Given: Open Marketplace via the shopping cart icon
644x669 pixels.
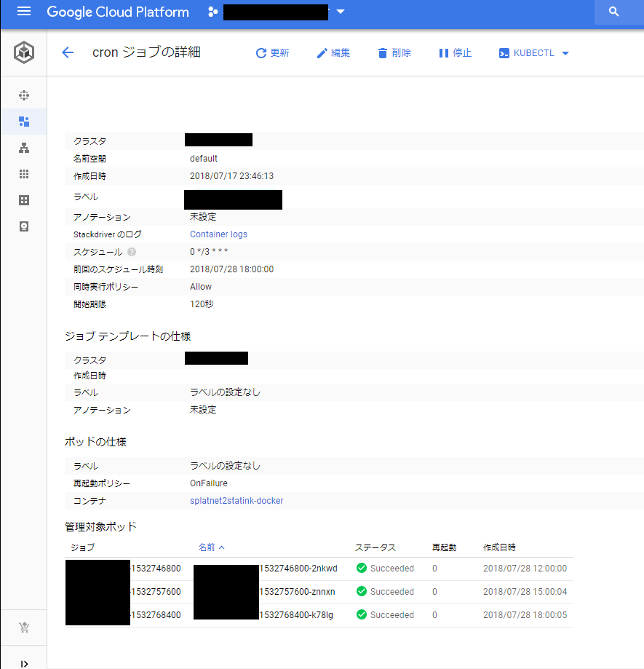Looking at the screenshot, I should (x=24, y=627).
